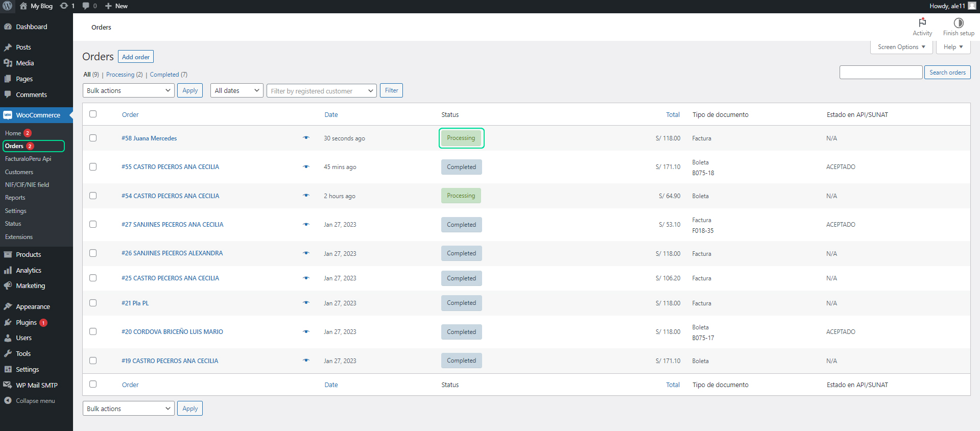The width and height of the screenshot is (980, 431).
Task: Click the Add order button
Action: (135, 57)
